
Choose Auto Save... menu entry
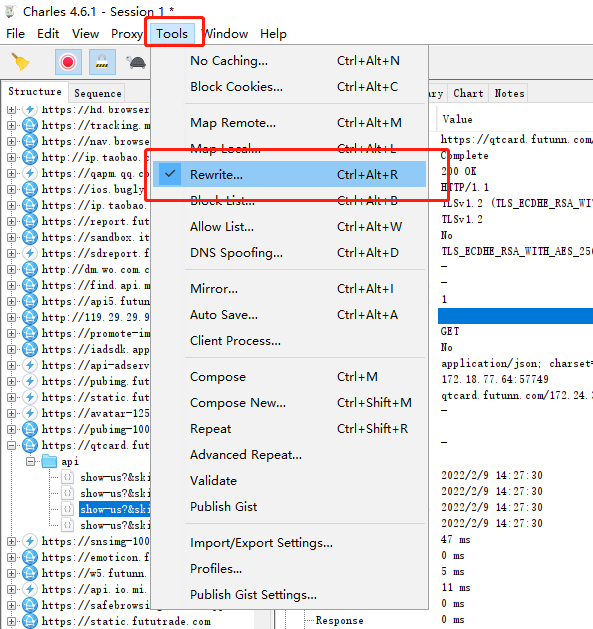pos(289,315)
